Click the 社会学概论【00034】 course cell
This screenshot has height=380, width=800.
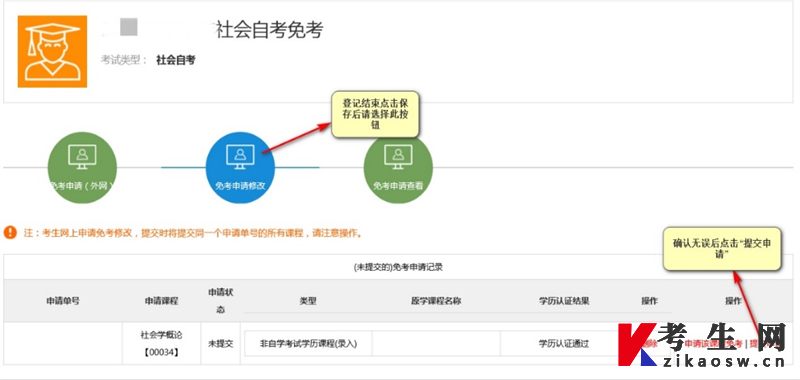(x=161, y=343)
